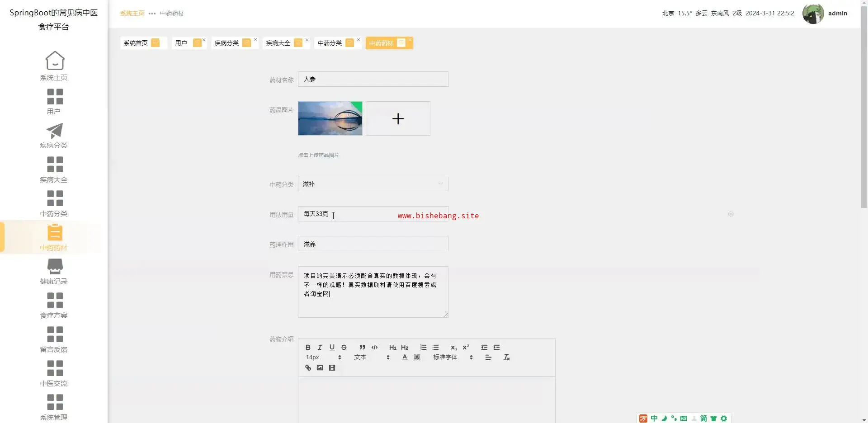Open the 用户 sidebar section

click(x=54, y=102)
